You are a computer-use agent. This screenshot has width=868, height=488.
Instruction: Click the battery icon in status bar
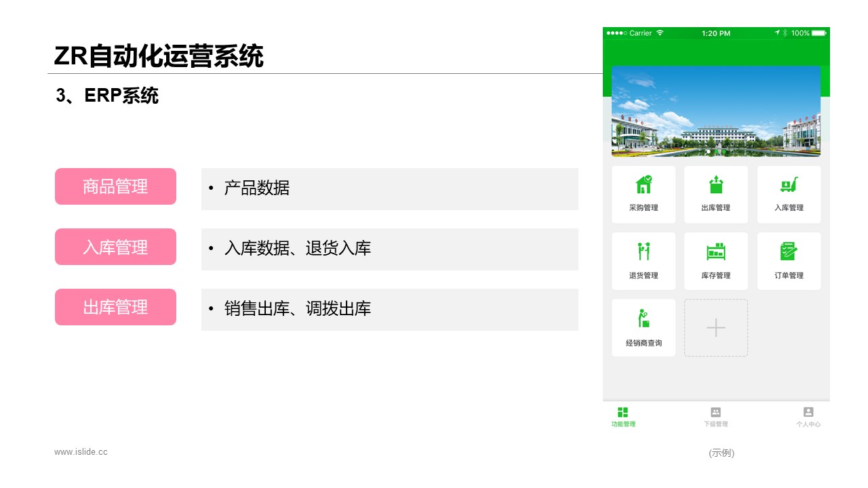[818, 33]
